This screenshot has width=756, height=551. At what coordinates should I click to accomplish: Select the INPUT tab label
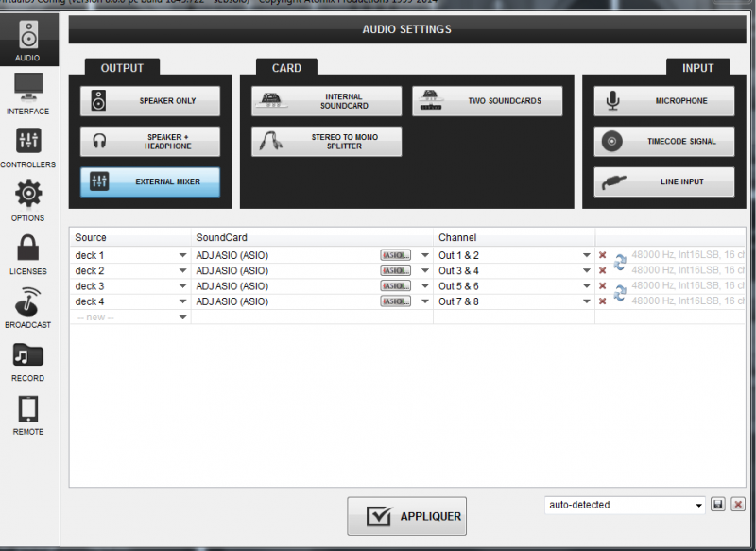coord(697,68)
